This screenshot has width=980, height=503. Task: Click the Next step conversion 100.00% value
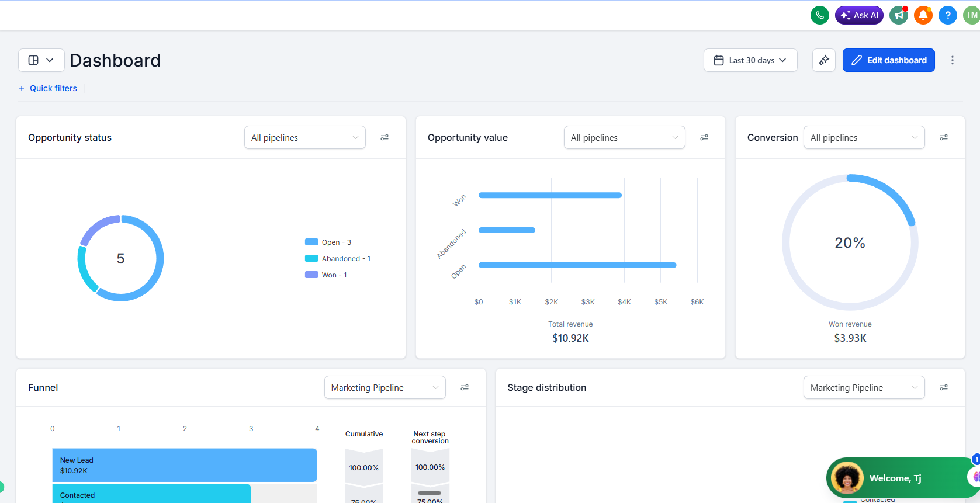coord(430,467)
